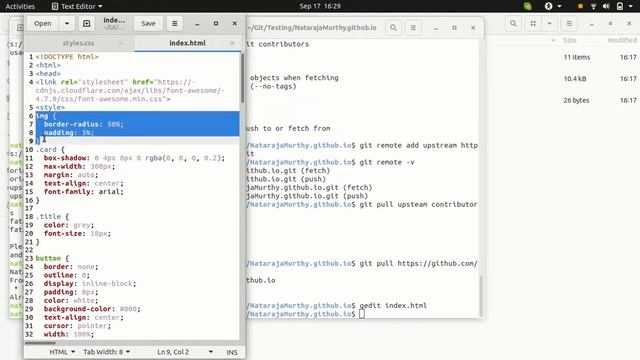Close the index.html tab
This screenshot has height=360, width=640.
tap(232, 43)
